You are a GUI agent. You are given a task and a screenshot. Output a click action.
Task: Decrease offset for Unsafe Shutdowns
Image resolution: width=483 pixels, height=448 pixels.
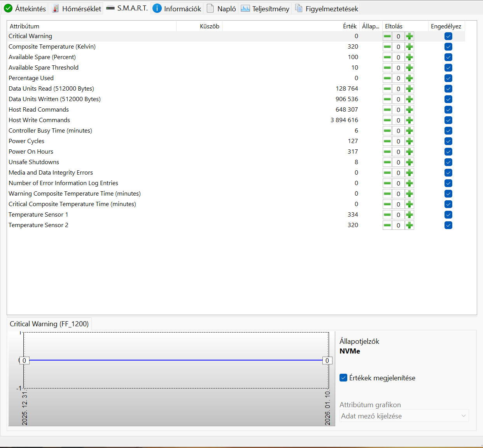click(387, 162)
